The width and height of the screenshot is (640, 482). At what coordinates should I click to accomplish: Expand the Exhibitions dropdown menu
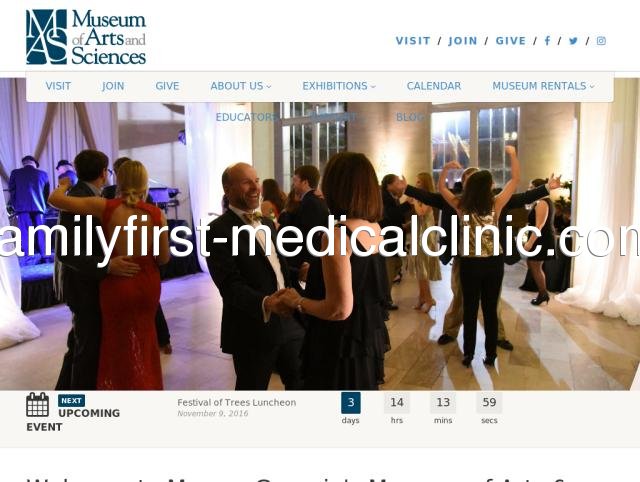(339, 86)
